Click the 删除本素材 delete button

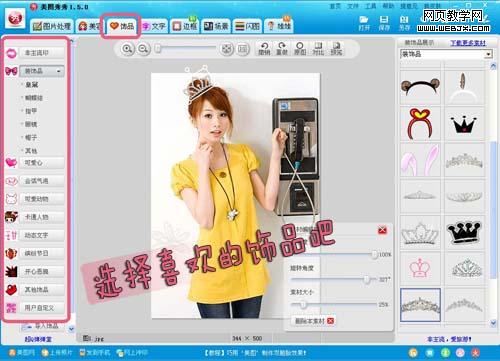(x=313, y=321)
